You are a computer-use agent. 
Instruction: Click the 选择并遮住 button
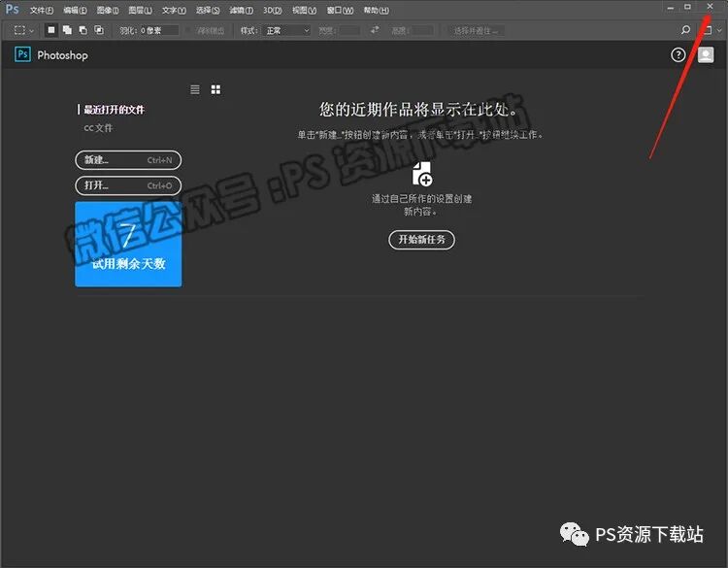coord(476,30)
